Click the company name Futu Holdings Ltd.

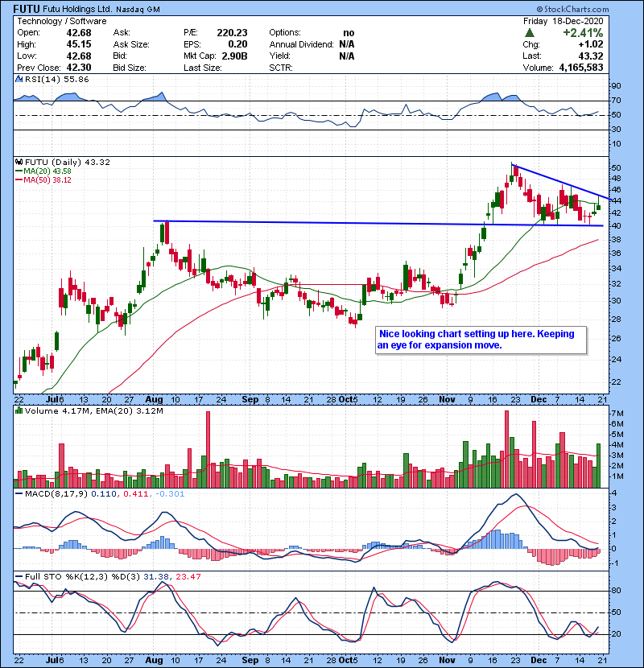(77, 9)
